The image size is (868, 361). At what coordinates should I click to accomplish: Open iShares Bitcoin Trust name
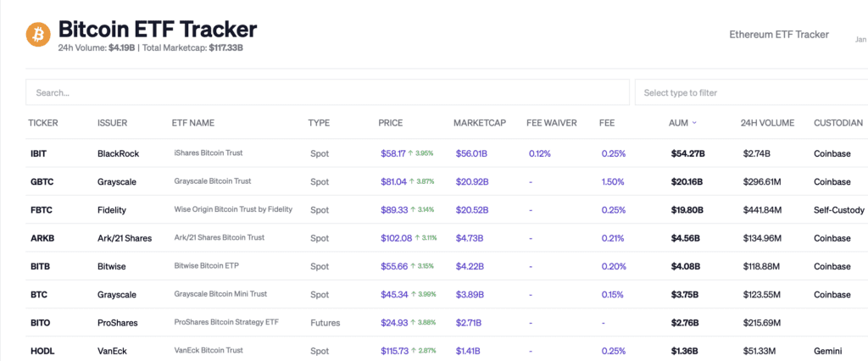click(x=209, y=153)
